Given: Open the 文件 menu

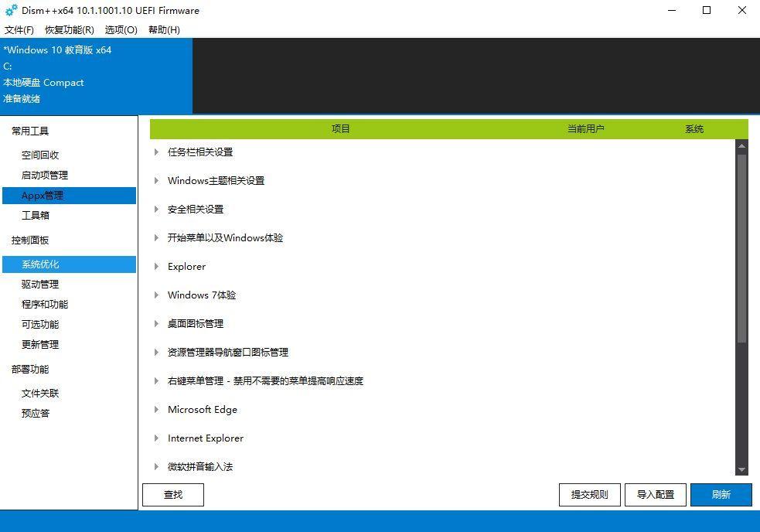Looking at the screenshot, I should point(19,29).
